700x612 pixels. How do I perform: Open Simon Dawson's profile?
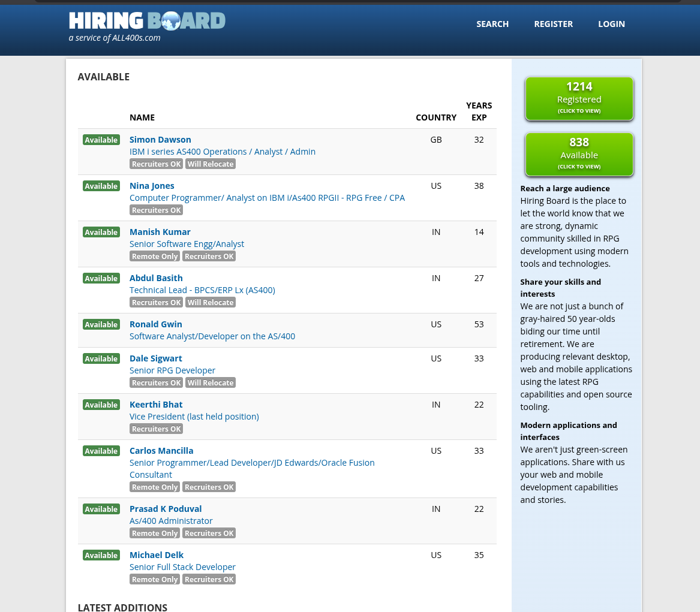pos(160,140)
